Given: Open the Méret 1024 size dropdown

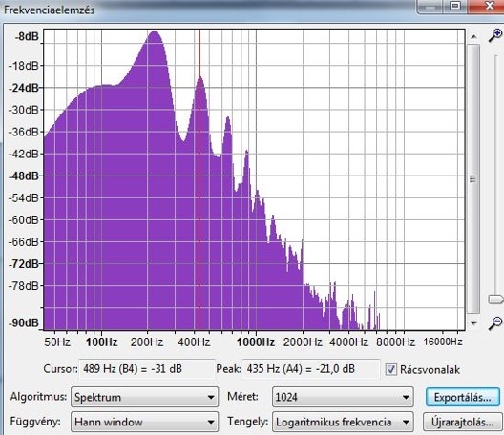Looking at the screenshot, I should point(343,397).
